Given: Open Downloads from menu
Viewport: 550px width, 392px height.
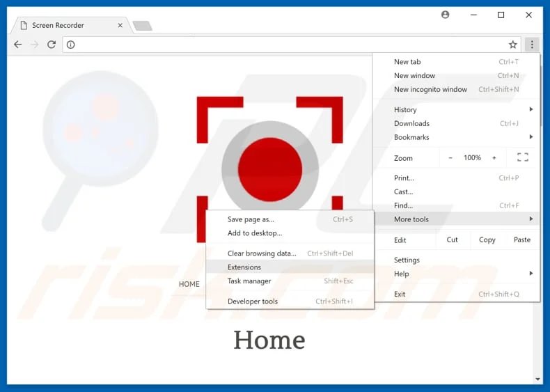Looking at the screenshot, I should tap(456, 123).
